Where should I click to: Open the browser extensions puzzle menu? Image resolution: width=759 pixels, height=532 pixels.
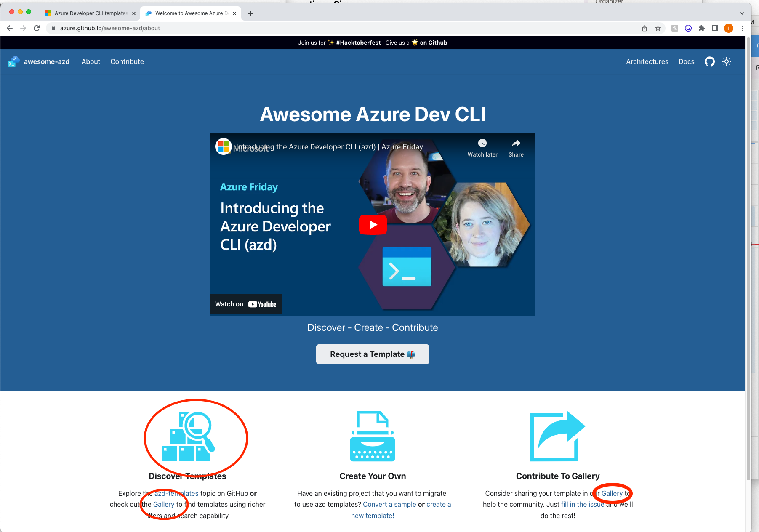pyautogui.click(x=702, y=28)
